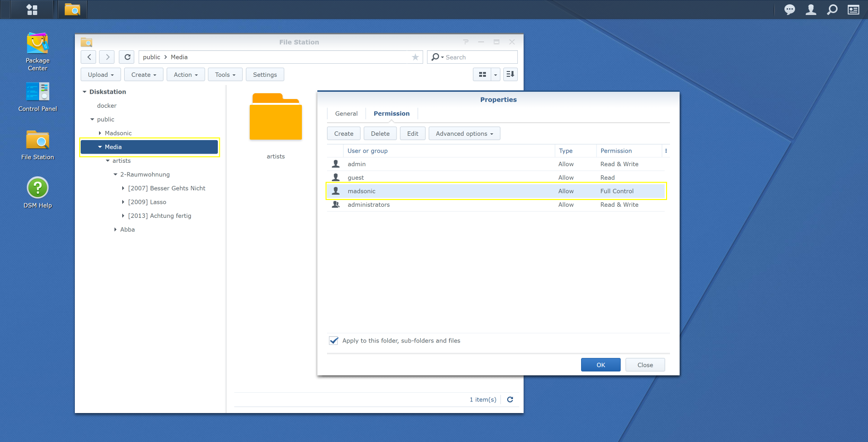Open the Upload dropdown menu
This screenshot has width=868, height=442.
(100, 75)
